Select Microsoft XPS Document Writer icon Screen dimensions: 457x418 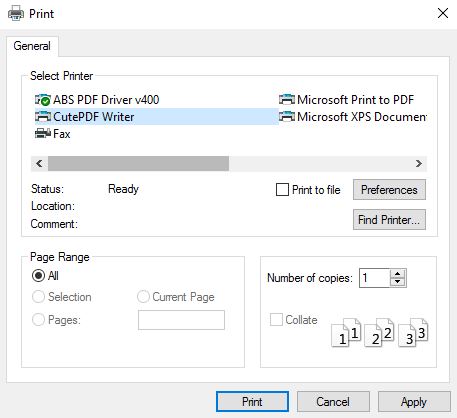pyautogui.click(x=287, y=117)
